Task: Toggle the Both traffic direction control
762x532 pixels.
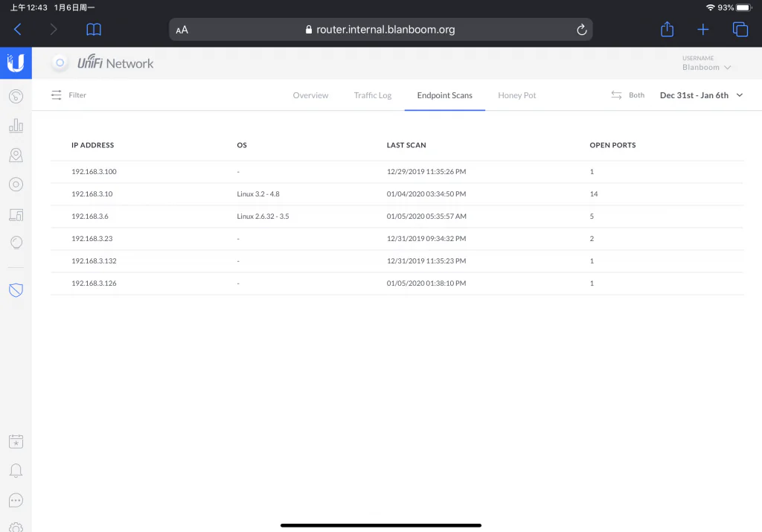Action: (628, 95)
